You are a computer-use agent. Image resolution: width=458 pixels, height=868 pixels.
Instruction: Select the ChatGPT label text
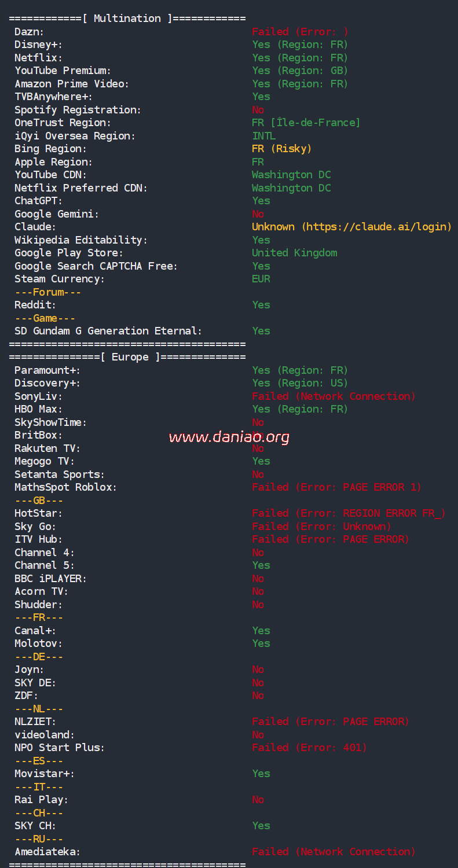tap(38, 201)
